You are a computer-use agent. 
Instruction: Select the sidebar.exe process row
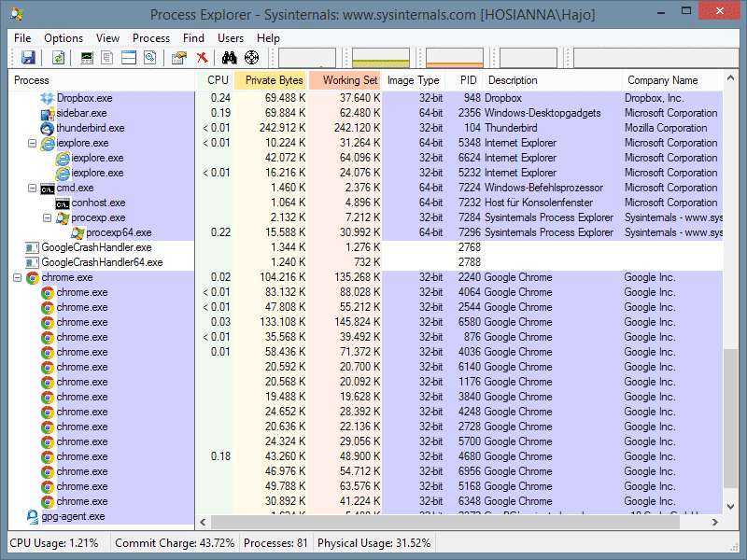[x=365, y=113]
